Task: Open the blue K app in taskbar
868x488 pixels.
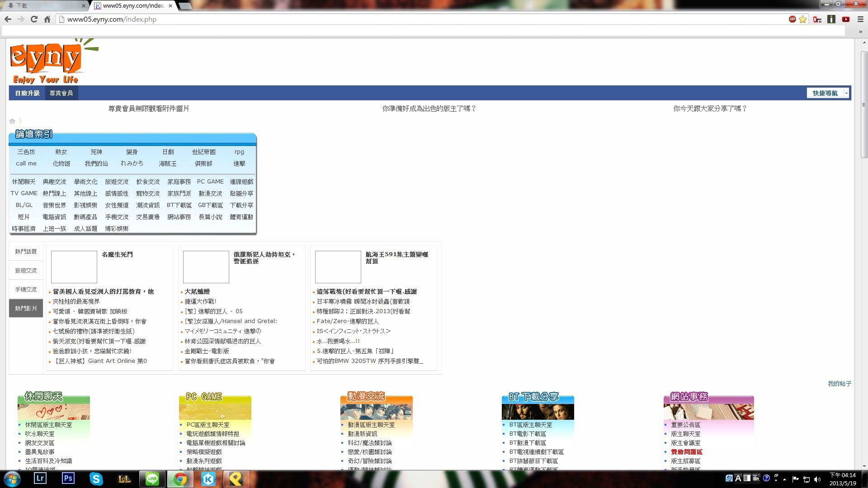Action: 208,479
